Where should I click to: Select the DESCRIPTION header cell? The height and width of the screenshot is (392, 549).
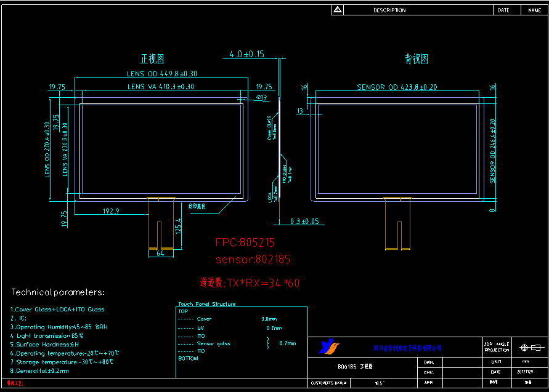[x=389, y=10]
